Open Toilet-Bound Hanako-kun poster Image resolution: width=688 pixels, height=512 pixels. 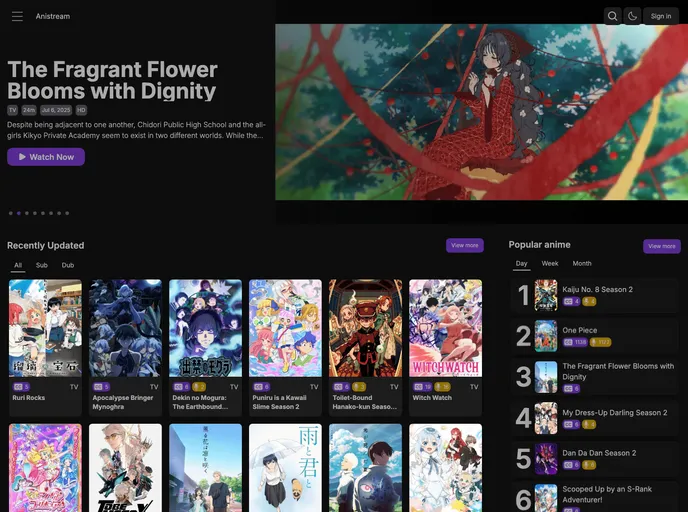pyautogui.click(x=366, y=328)
